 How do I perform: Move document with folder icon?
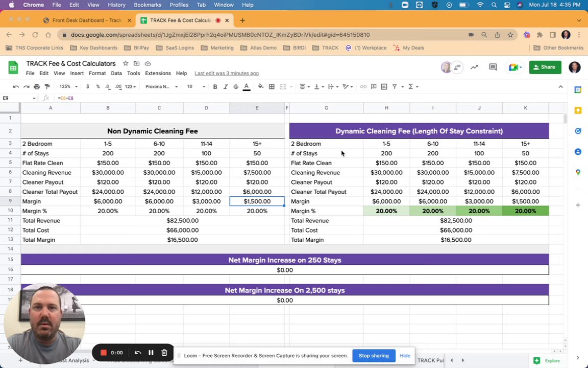click(x=136, y=63)
